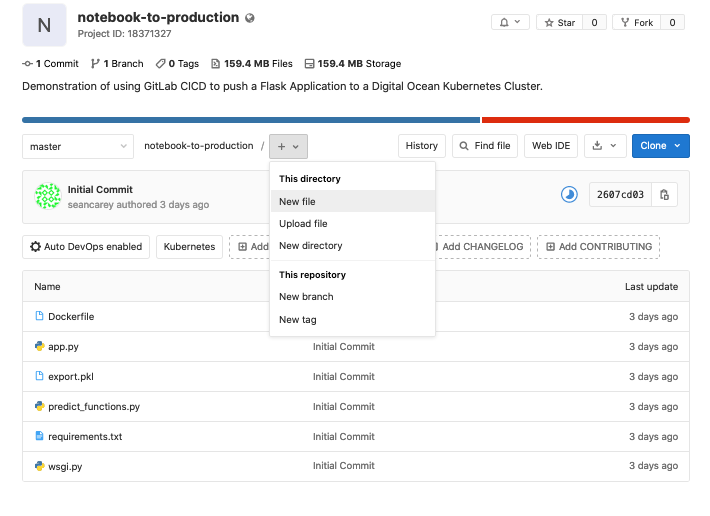Click the wsgi.py Python icon
The height and width of the screenshot is (516, 710).
[39, 467]
